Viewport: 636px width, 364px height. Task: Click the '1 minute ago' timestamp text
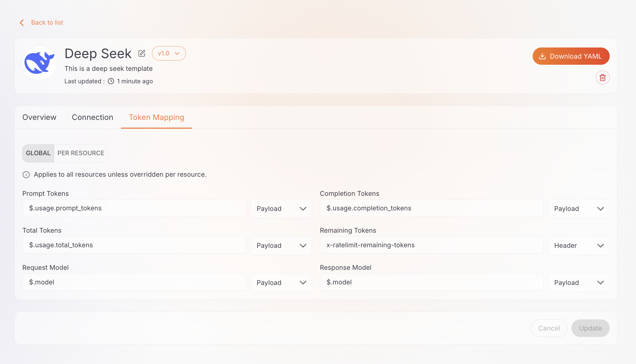[x=135, y=81]
